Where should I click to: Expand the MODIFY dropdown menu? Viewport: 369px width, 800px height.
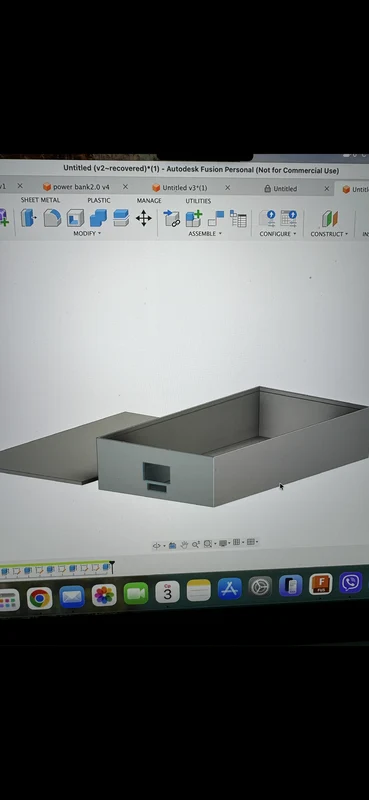(87, 233)
